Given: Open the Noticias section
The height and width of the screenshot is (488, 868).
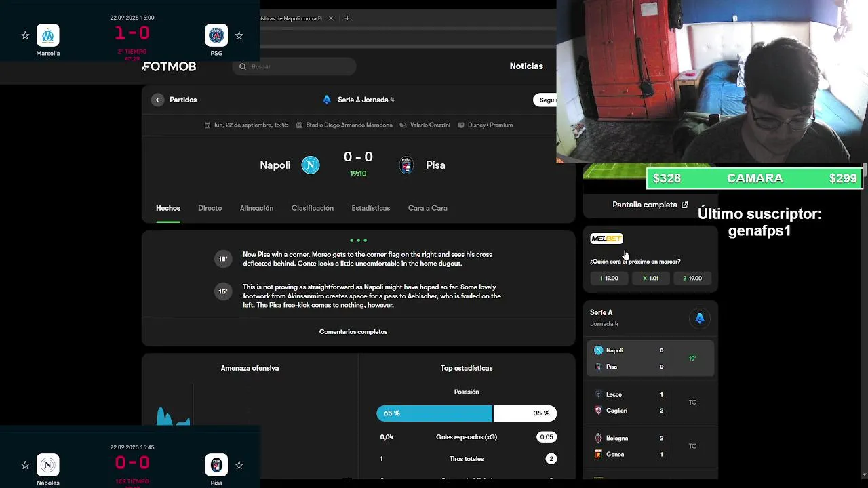Looking at the screenshot, I should click(x=526, y=66).
